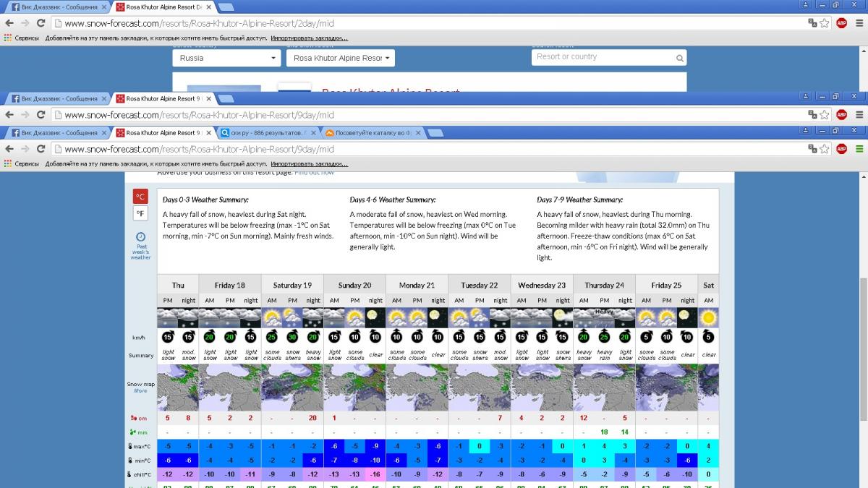
Task: Go back in the middle browser window
Action: pyautogui.click(x=9, y=114)
